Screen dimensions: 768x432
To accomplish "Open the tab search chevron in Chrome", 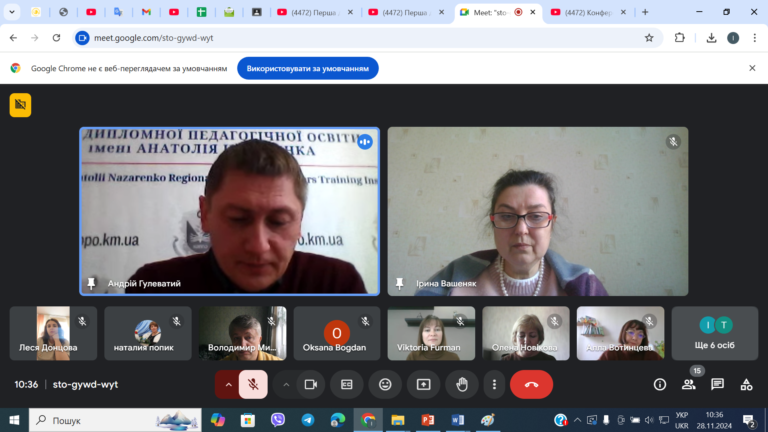I will [12, 12].
